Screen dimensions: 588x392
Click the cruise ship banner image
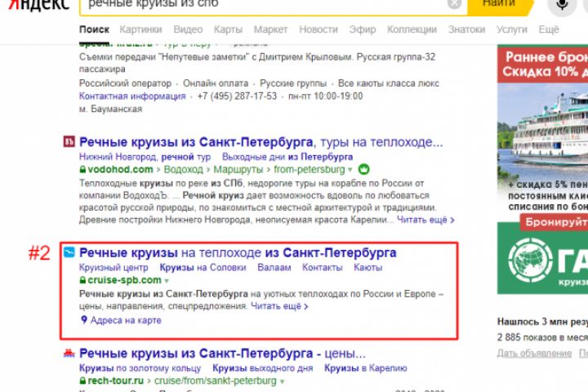point(542,130)
